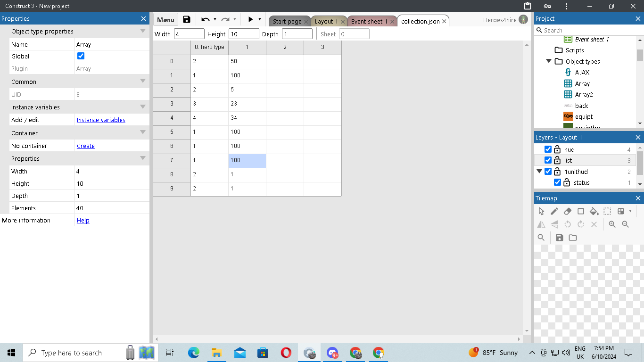Screen dimensions: 644x362
Task: Save the project with the floppy disk icon
Action: tap(187, 19)
